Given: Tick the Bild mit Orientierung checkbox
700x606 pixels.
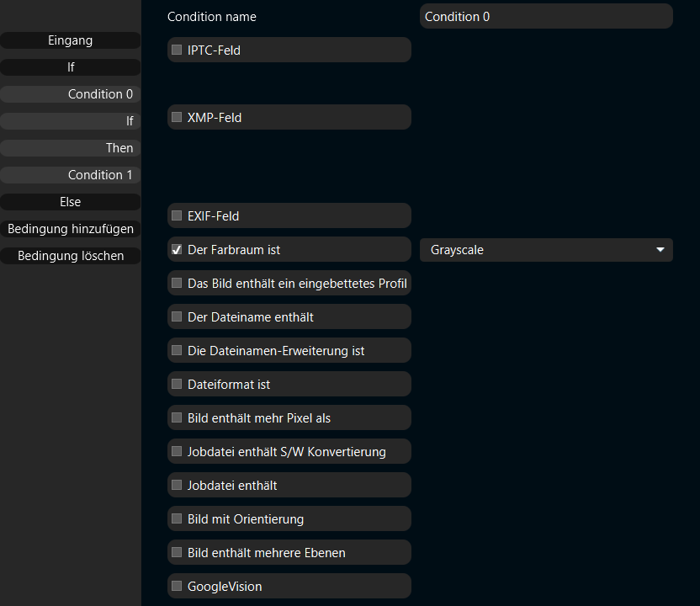Looking at the screenshot, I should click(x=177, y=518).
